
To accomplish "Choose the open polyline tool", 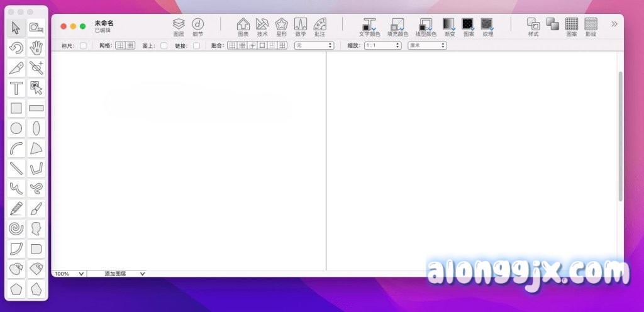I will [36, 169].
